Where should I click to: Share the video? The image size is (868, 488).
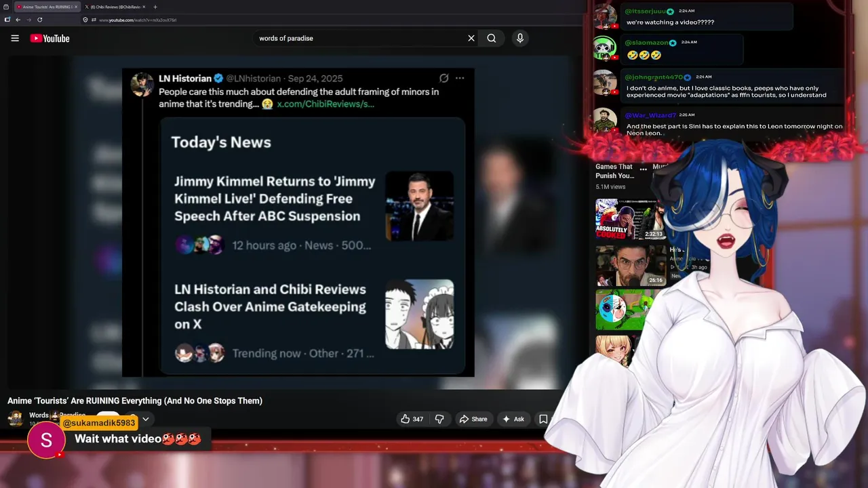(473, 419)
